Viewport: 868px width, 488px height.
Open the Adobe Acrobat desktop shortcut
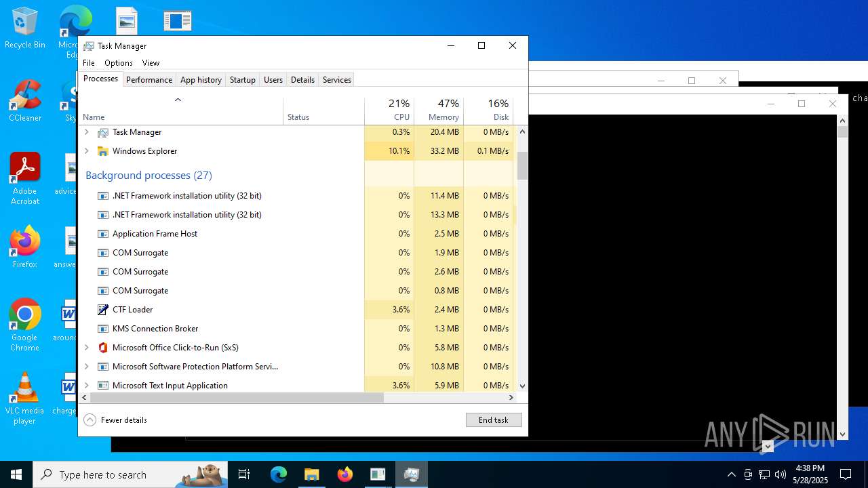coord(25,179)
